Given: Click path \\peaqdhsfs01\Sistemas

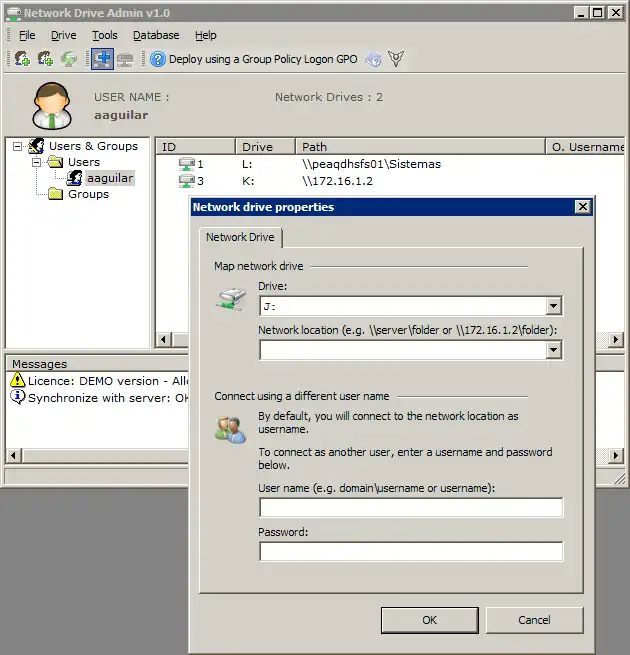Looking at the screenshot, I should 371,164.
